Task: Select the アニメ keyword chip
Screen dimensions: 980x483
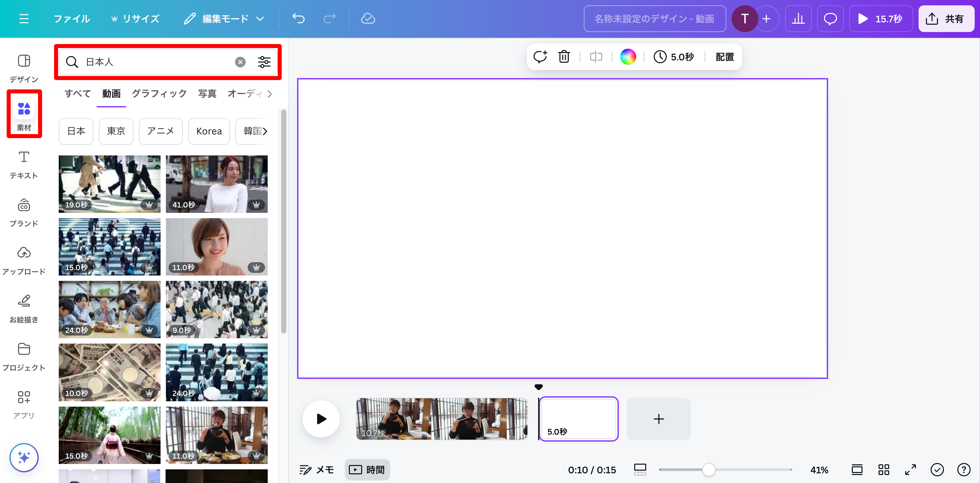Action: 161,131
